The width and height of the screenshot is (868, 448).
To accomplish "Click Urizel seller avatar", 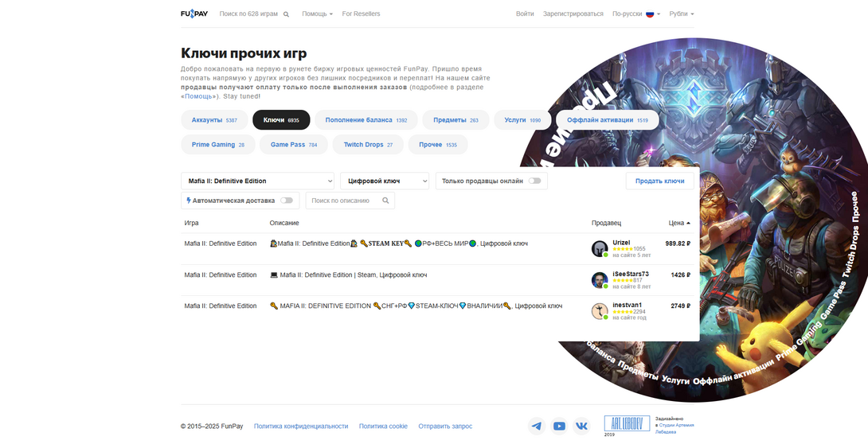I will tap(600, 249).
